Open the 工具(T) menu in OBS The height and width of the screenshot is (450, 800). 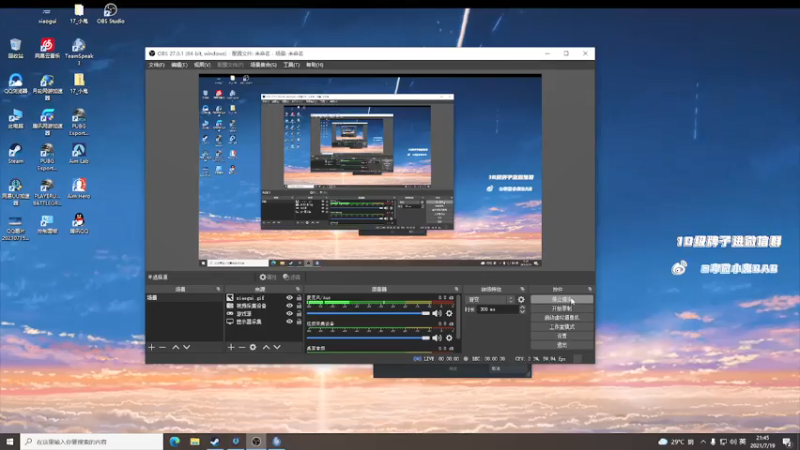[x=290, y=65]
